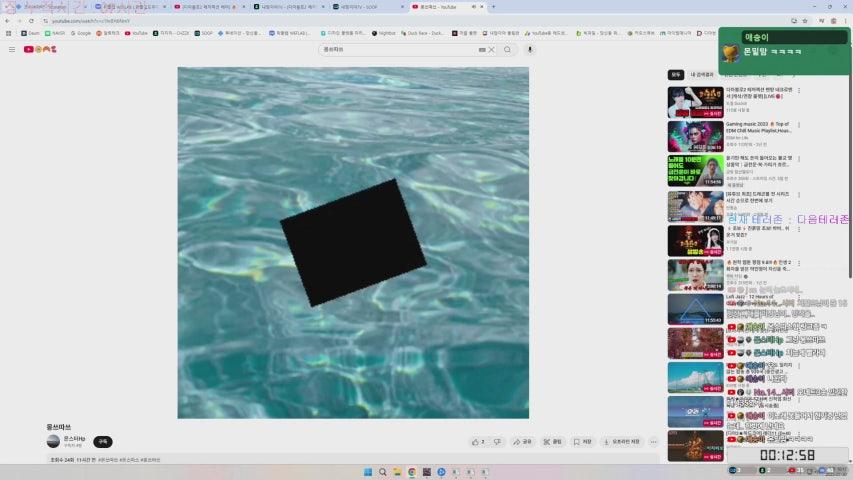
Task: Like the video with thumbs up
Action: tap(478, 442)
